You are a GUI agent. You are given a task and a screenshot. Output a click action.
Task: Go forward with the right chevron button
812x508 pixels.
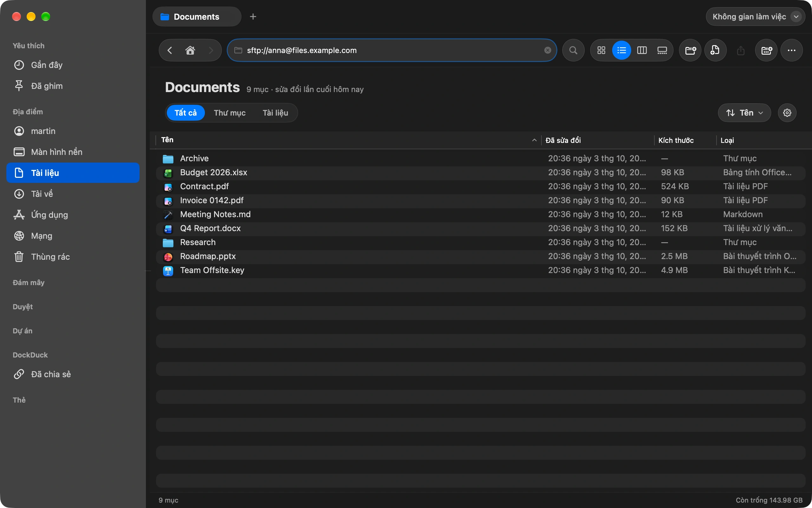[211, 50]
